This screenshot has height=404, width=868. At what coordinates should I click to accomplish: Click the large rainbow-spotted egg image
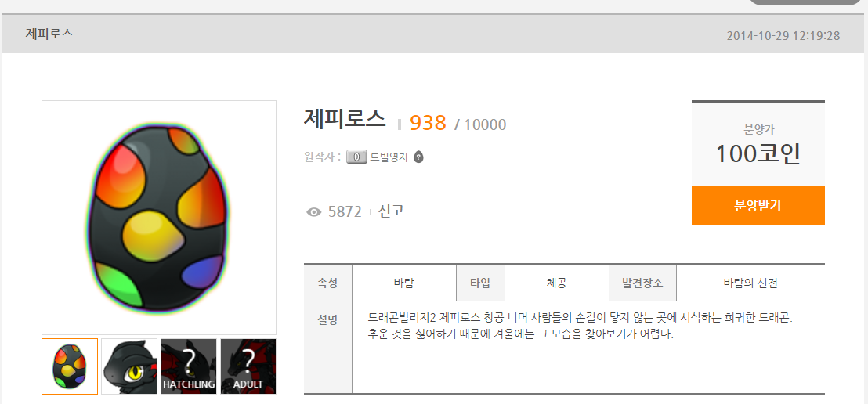159,217
